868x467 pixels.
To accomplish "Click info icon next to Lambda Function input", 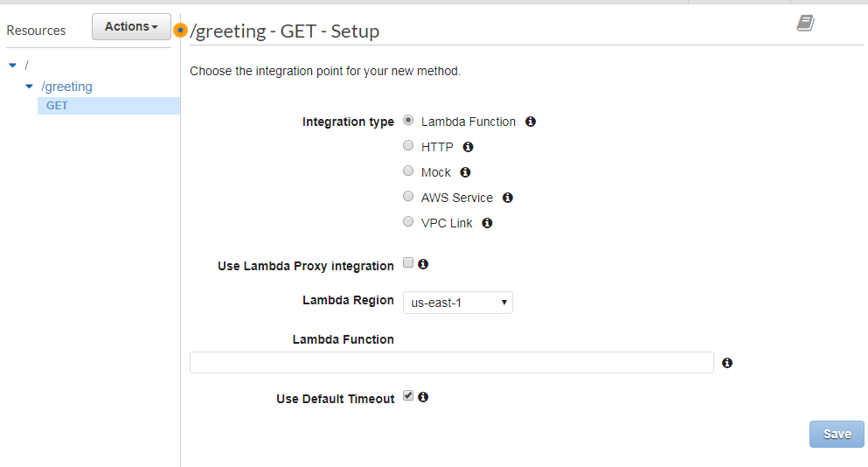I will (x=727, y=362).
